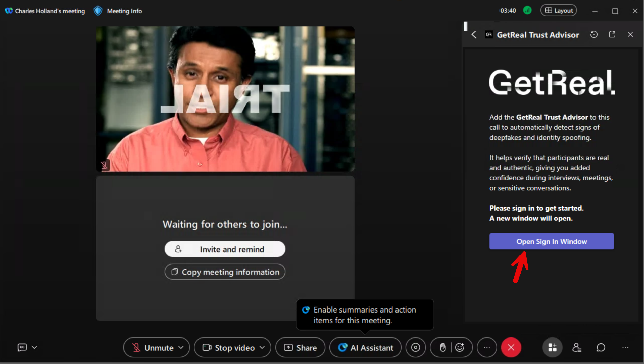Refresh the GetReal Trust Advisor panel
Screen dimensions: 644x364
(x=594, y=35)
